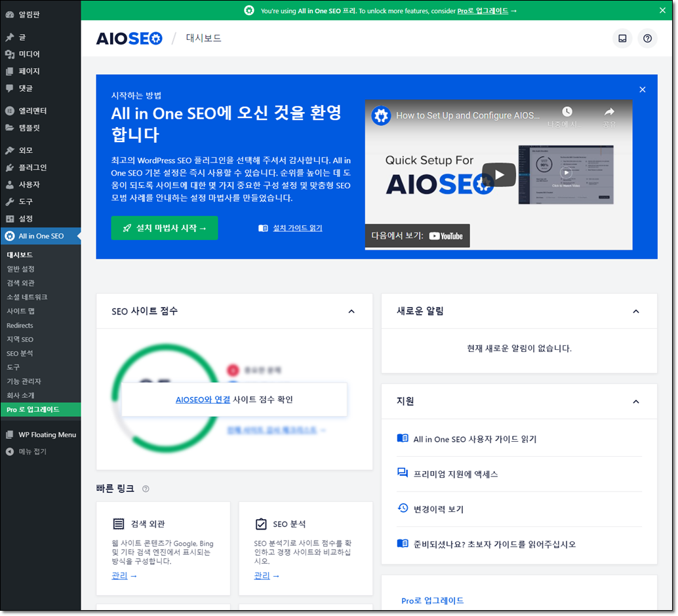Open beginner guide 준비되셨나요 link
Screen dimensions: 678x616
(x=494, y=544)
